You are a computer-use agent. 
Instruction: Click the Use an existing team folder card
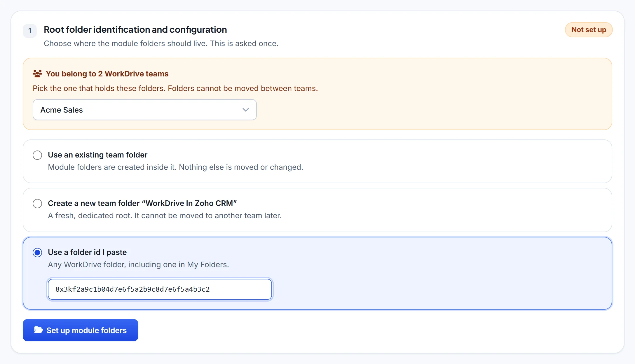317,161
